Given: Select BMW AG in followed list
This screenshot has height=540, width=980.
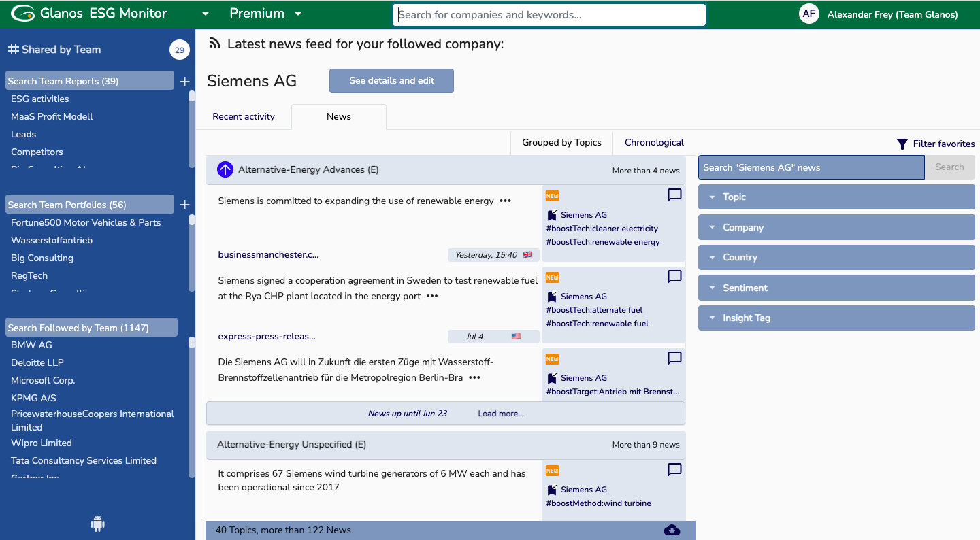Looking at the screenshot, I should (31, 345).
